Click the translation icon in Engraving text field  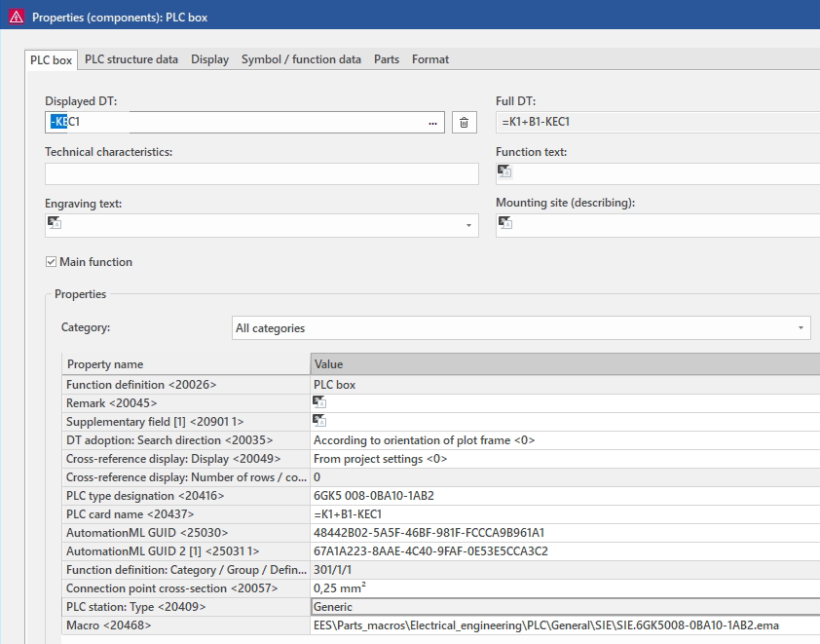[55, 223]
